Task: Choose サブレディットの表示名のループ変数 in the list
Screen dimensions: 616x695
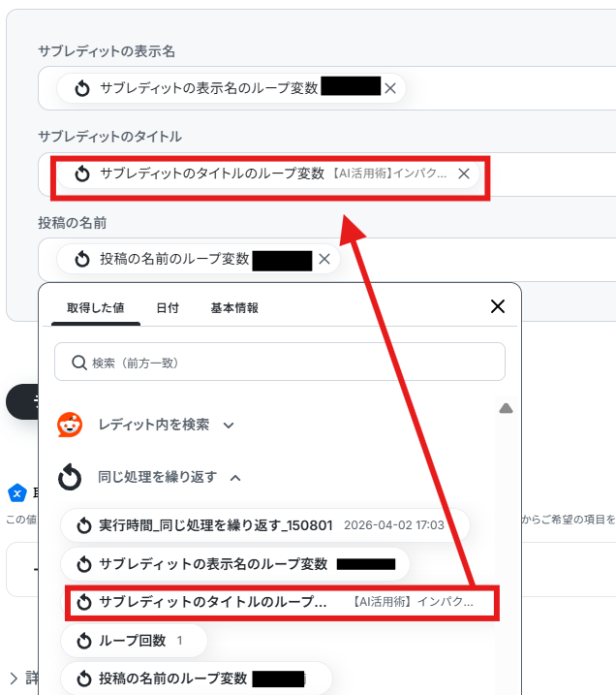Action: 235,564
